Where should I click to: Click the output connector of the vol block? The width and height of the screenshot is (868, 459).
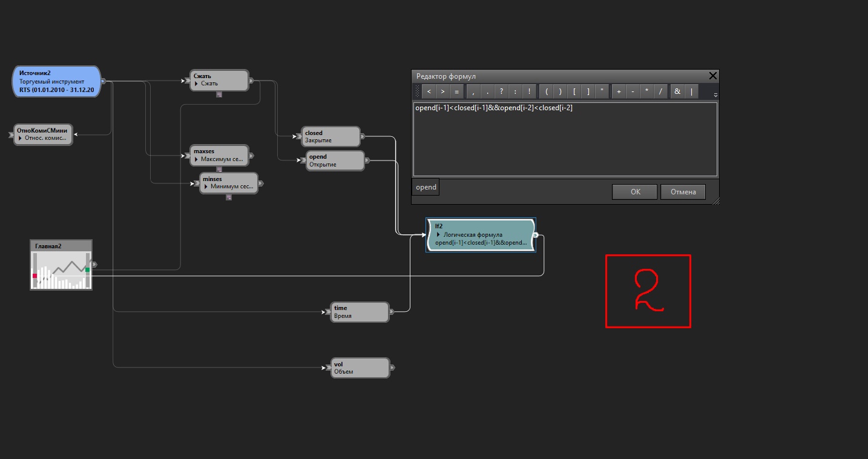[392, 368]
